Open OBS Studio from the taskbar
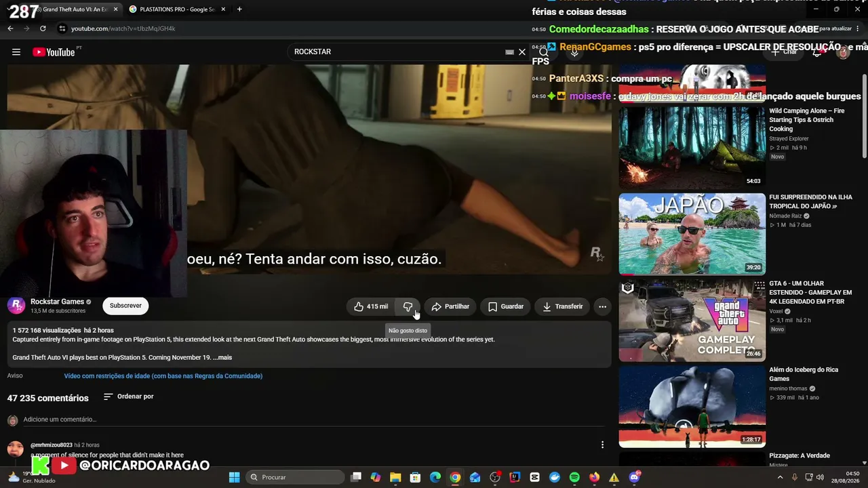The width and height of the screenshot is (868, 488). point(495,477)
